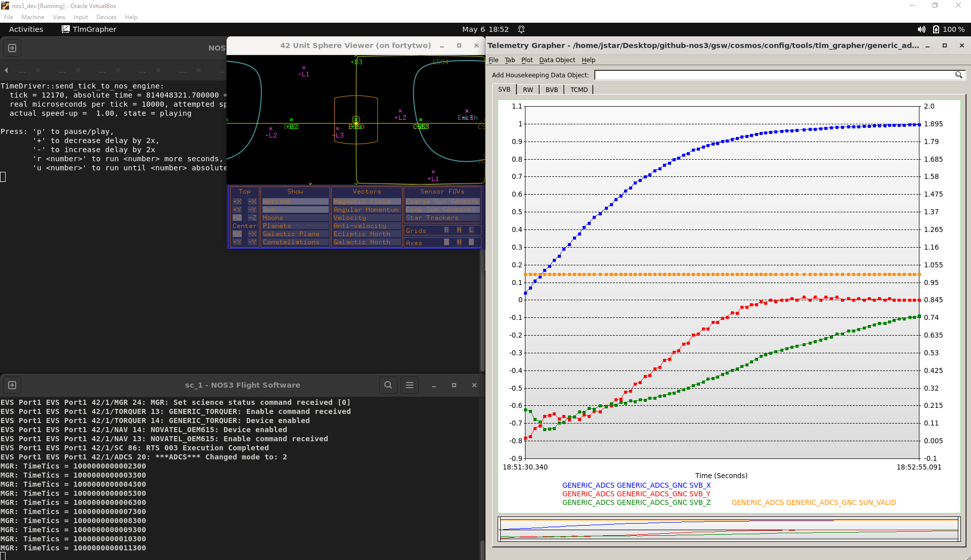
Task: Open new tab icon in NOS terminal
Action: (x=12, y=48)
